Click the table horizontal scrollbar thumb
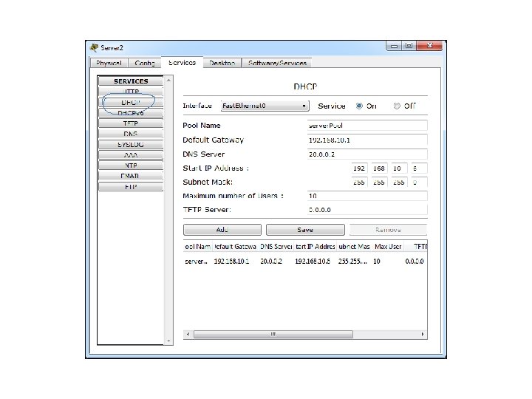 [273, 335]
